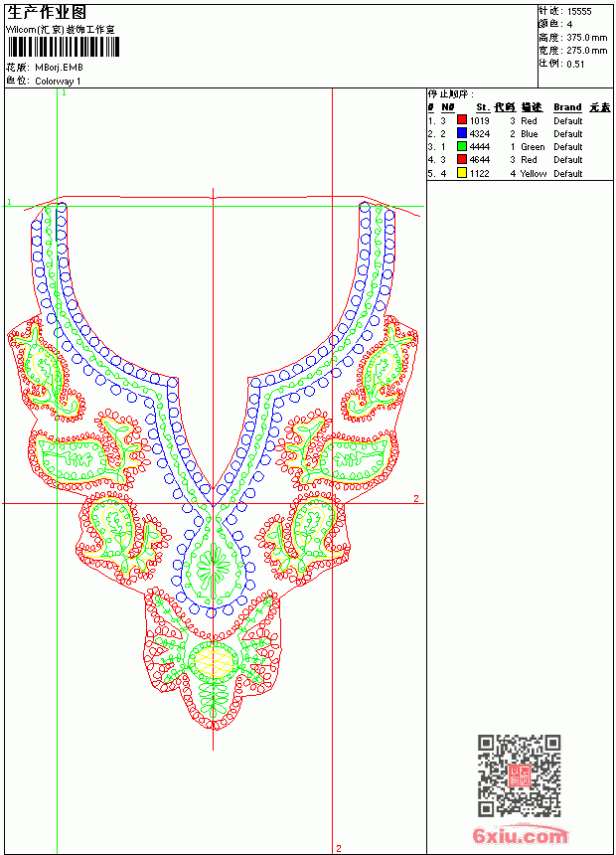Click the yellow swatch for thread 1122
The width and height of the screenshot is (616, 855).
[462, 173]
